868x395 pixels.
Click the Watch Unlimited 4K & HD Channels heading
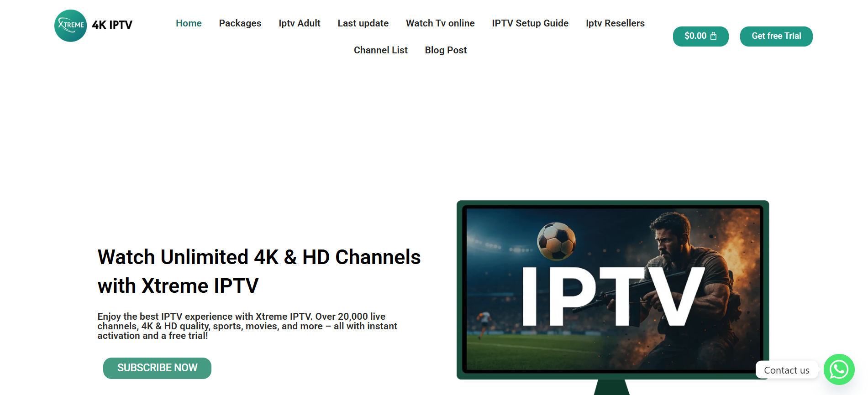(x=259, y=271)
